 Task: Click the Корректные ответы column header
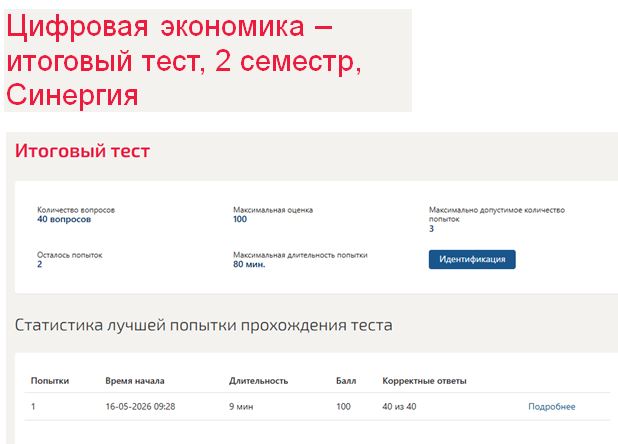pos(424,381)
